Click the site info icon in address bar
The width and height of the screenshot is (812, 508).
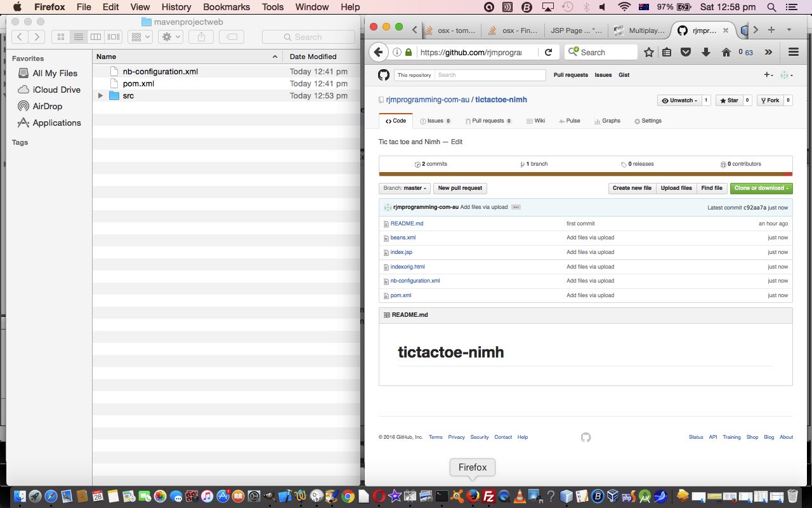396,52
